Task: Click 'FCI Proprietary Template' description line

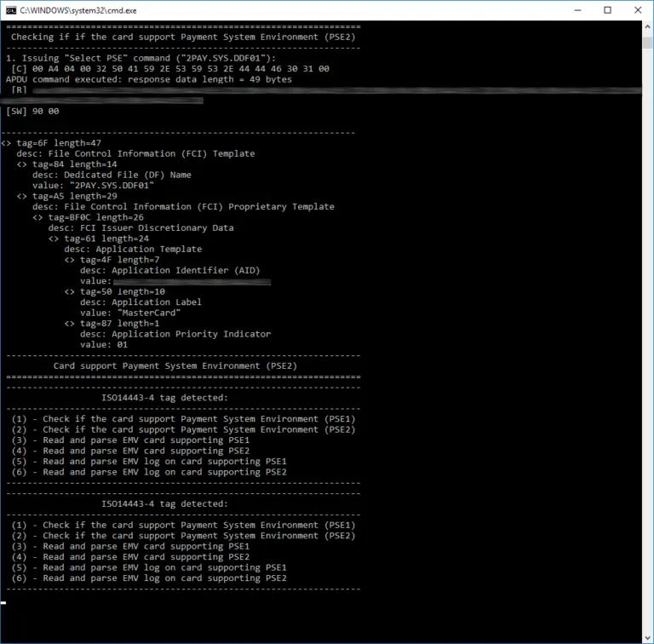Action: point(184,207)
